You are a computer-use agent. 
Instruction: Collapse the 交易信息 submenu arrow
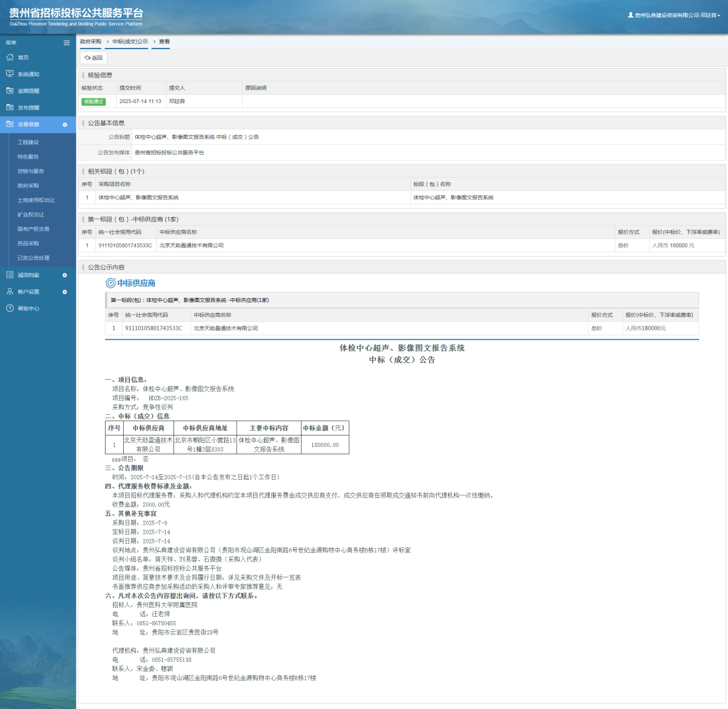[x=65, y=124]
